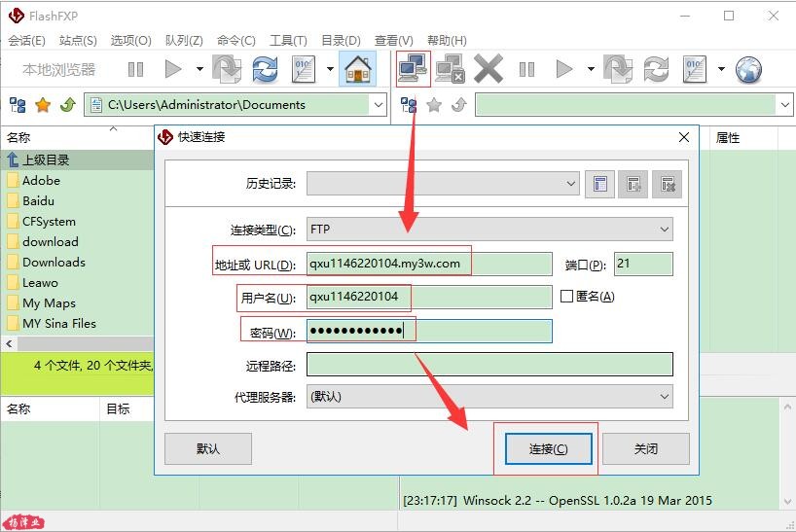This screenshot has height=532, width=796.
Task: Open the local play button dropdown arrow
Action: 199,69
